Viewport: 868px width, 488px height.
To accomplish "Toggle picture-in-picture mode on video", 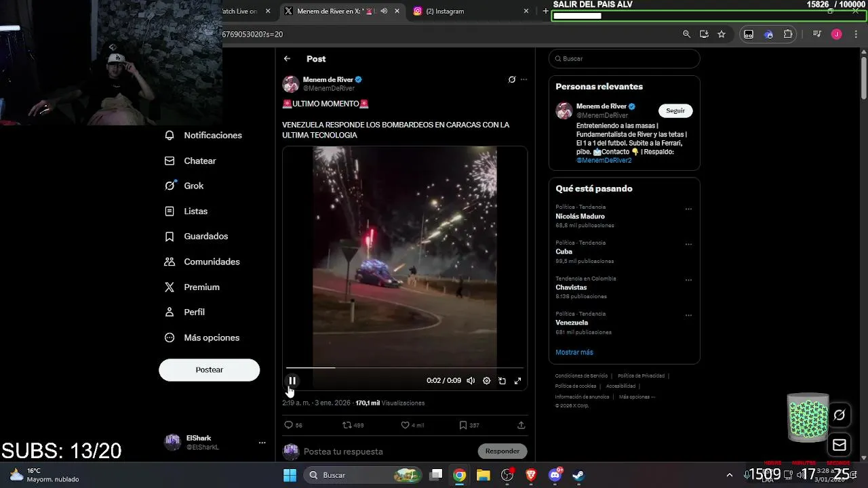I will click(502, 381).
